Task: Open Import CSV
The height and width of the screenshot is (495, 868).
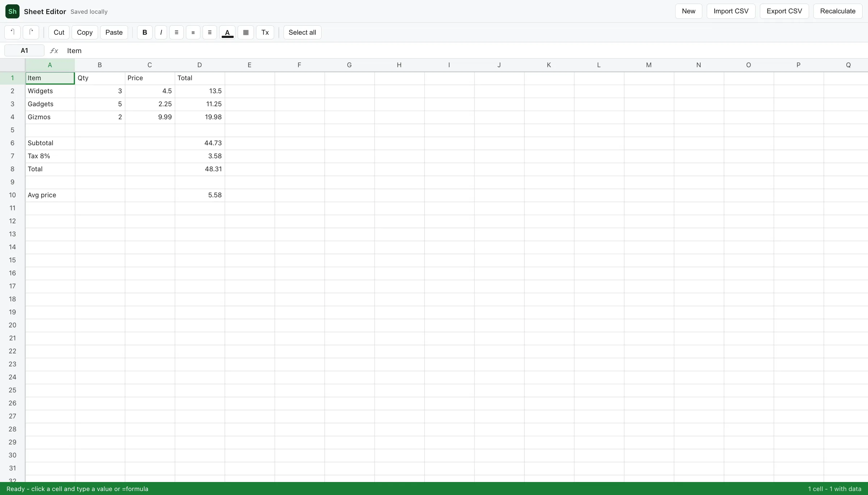Action: click(731, 11)
